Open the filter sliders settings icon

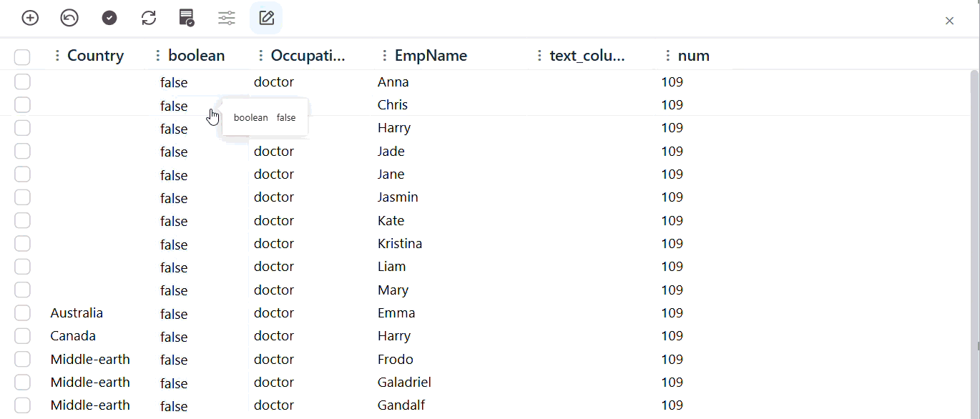(x=227, y=18)
